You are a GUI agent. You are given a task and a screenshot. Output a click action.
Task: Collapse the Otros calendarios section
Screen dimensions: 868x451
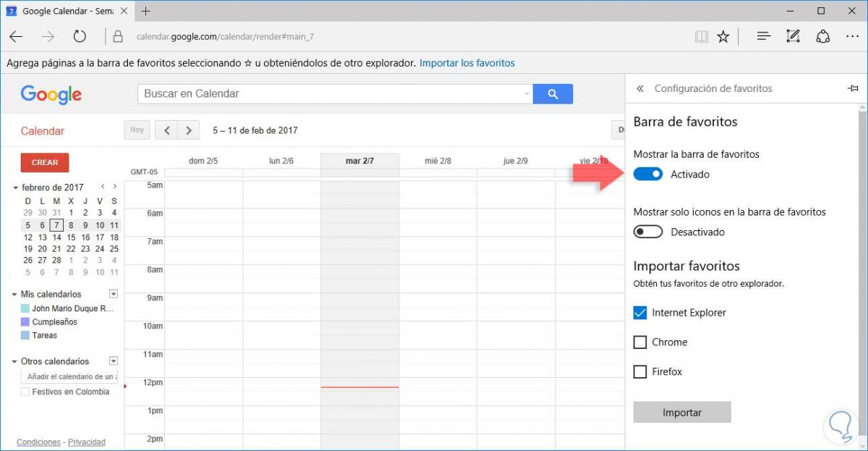click(x=15, y=361)
